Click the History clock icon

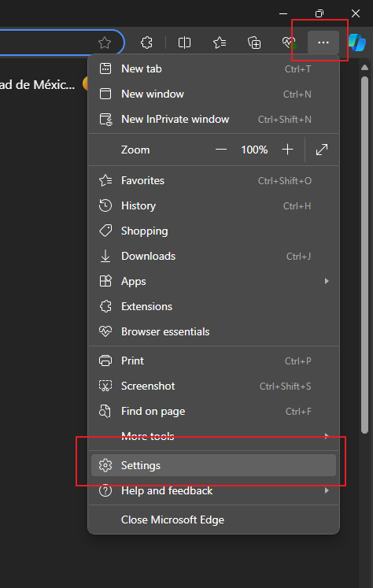click(x=105, y=205)
